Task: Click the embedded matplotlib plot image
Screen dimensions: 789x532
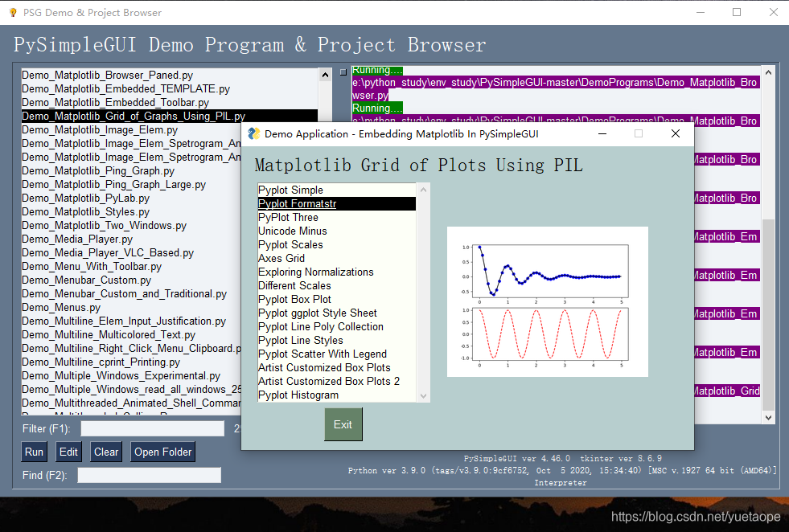Action: pos(548,301)
